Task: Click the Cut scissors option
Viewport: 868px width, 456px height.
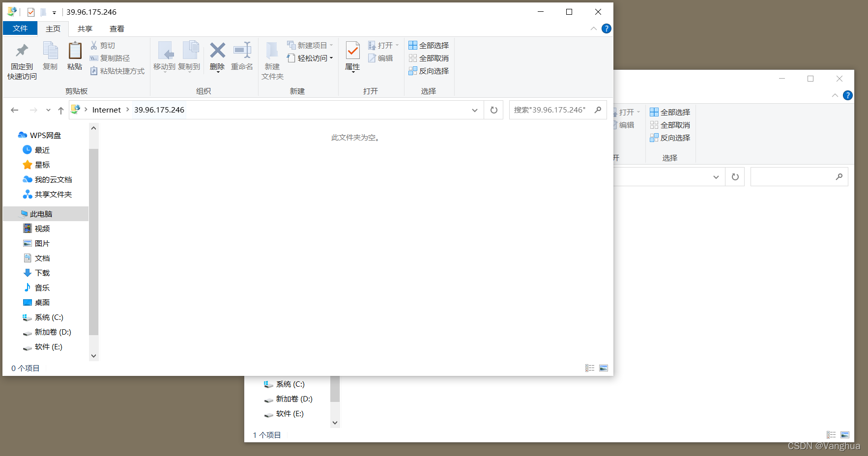Action: 103,45
